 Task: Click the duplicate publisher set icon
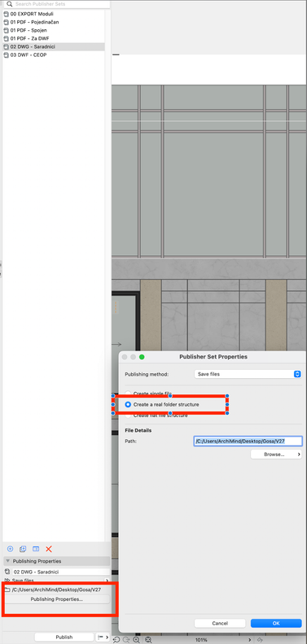[23, 549]
